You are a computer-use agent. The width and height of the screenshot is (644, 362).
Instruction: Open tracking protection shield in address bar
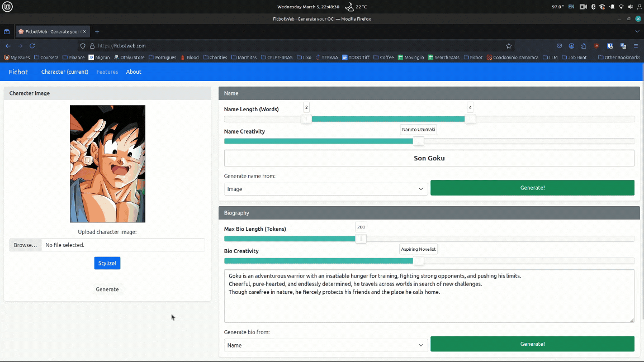pos(83,46)
